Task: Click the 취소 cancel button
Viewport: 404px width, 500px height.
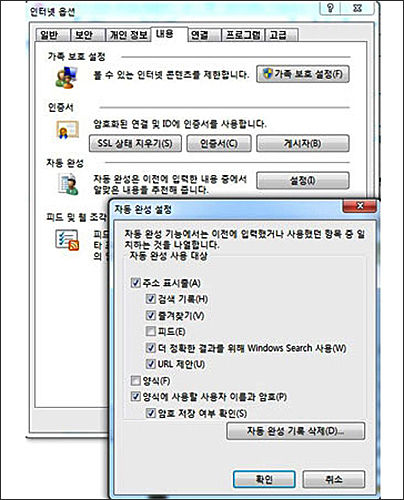Action: click(333, 479)
